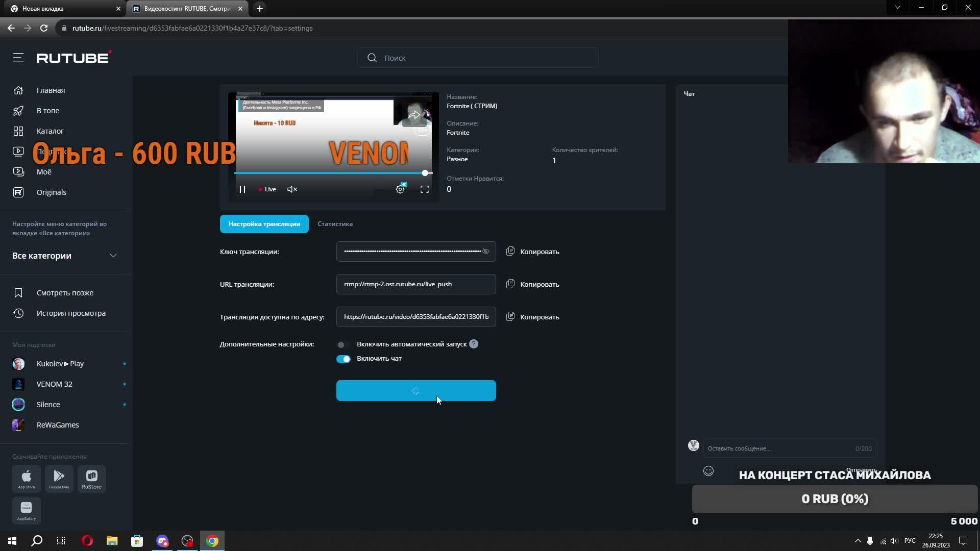Disable the chat toggle

tap(343, 359)
